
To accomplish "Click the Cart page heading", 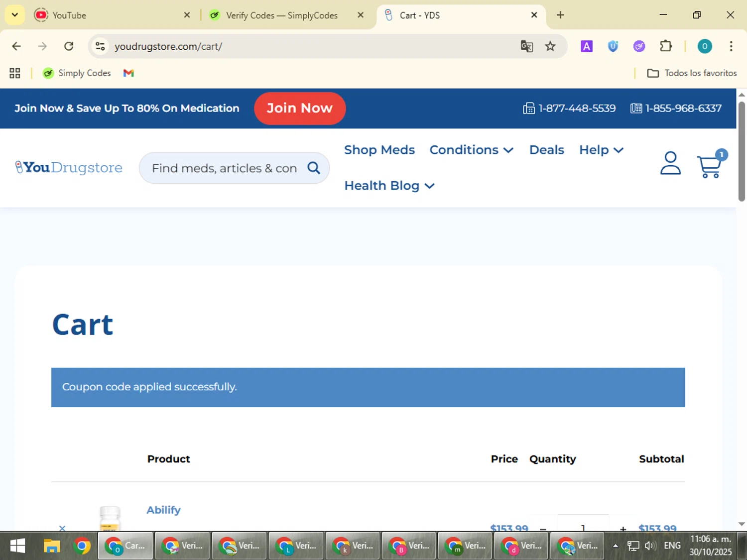I will 83,325.
